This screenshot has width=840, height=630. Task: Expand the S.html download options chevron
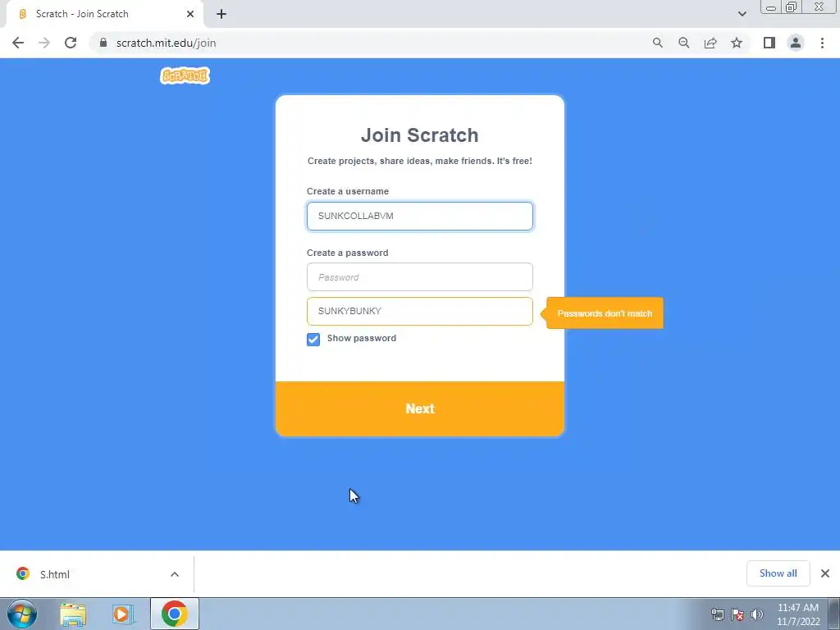(175, 574)
